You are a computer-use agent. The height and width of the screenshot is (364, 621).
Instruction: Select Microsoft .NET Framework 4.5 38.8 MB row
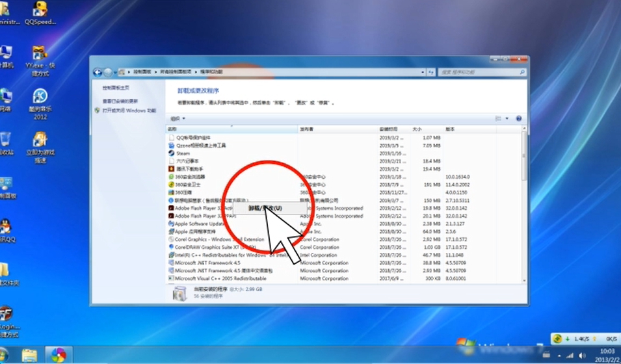coord(343,263)
